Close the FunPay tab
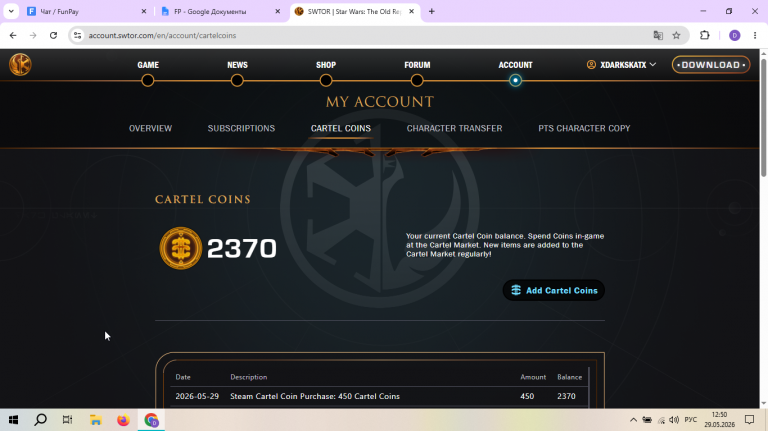The width and height of the screenshot is (768, 431). coord(144,11)
